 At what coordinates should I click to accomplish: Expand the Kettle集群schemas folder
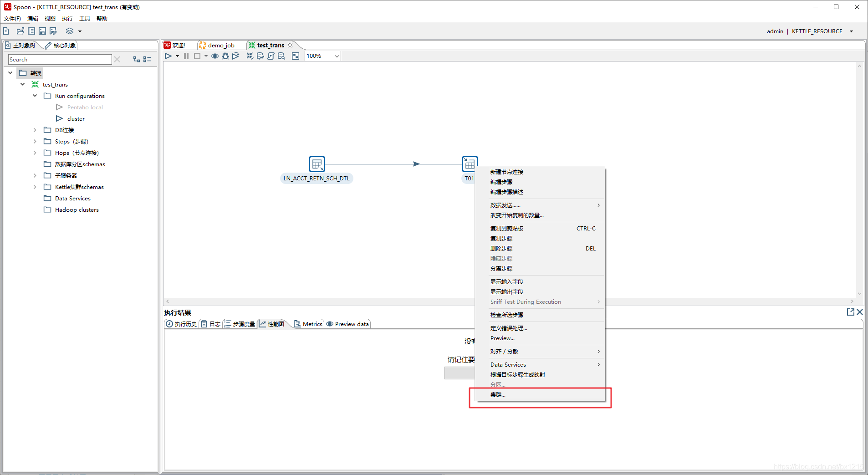point(35,187)
